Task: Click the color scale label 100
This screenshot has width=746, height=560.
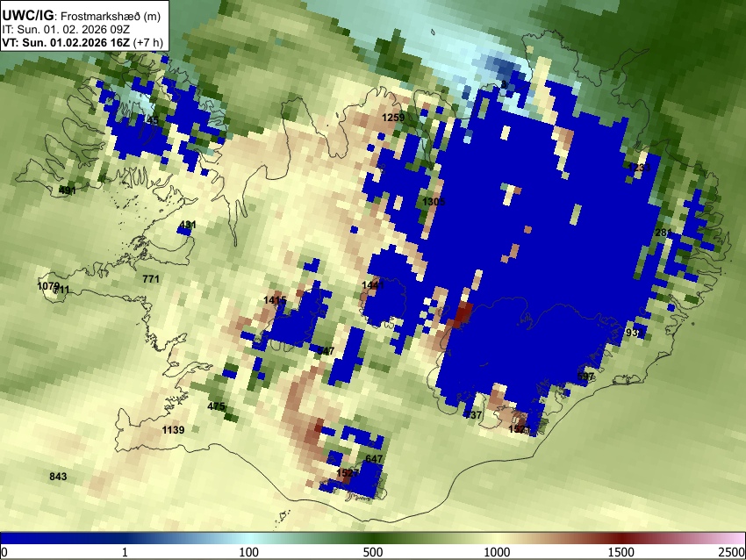Action: [x=249, y=552]
